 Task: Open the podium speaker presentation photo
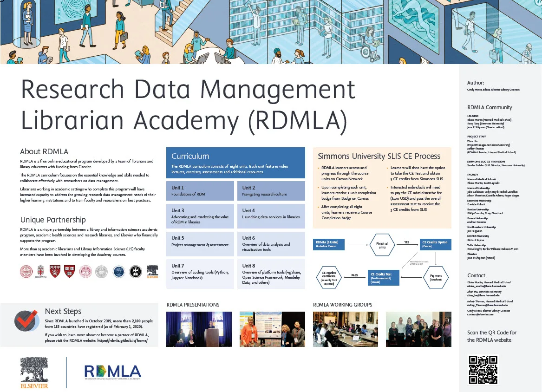[199, 329]
